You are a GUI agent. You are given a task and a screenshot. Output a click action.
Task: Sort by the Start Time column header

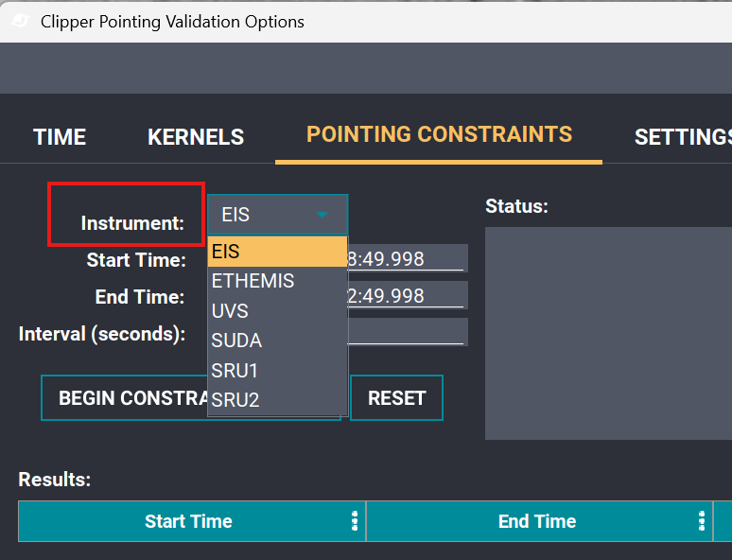(x=188, y=521)
